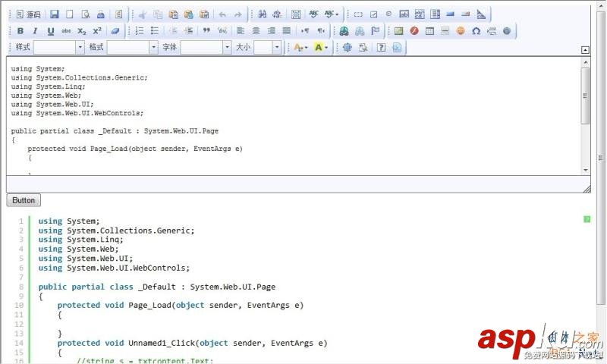Toggle Show Blocks

(363, 48)
